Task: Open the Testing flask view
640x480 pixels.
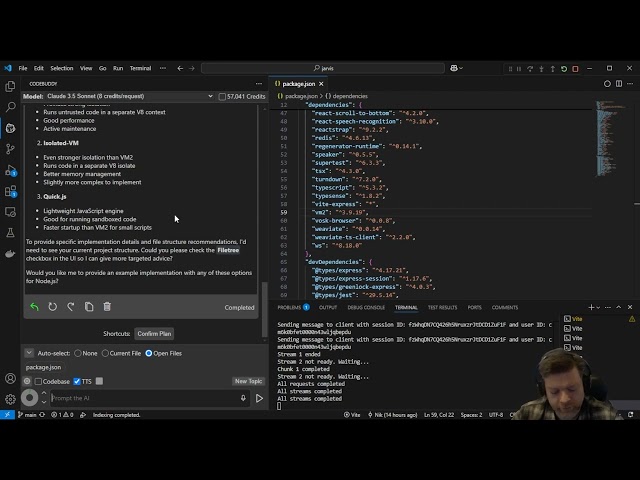Action: [10, 233]
